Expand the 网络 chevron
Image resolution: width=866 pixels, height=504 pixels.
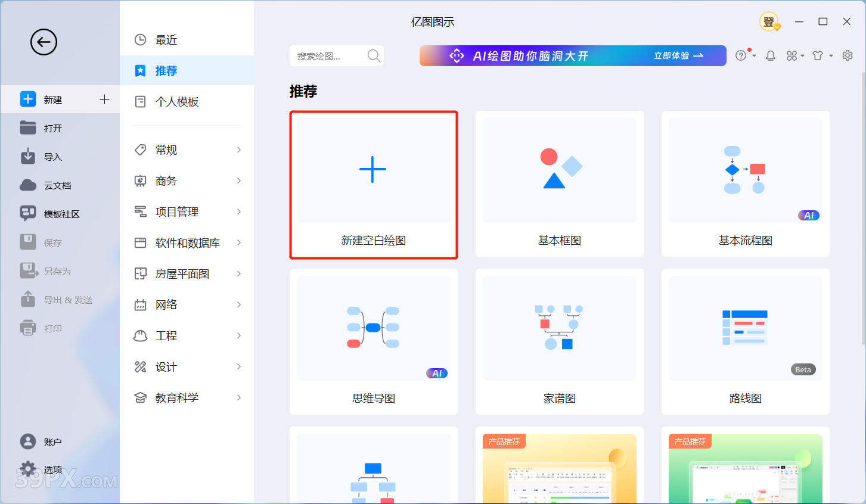pos(239,304)
